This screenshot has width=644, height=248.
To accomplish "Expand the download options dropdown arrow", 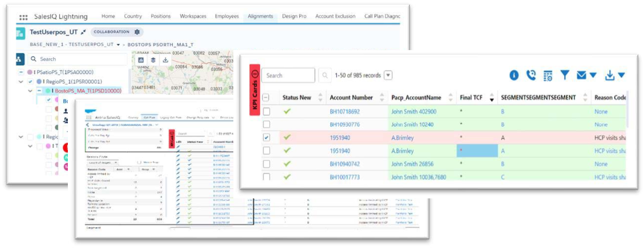I will pyautogui.click(x=621, y=75).
